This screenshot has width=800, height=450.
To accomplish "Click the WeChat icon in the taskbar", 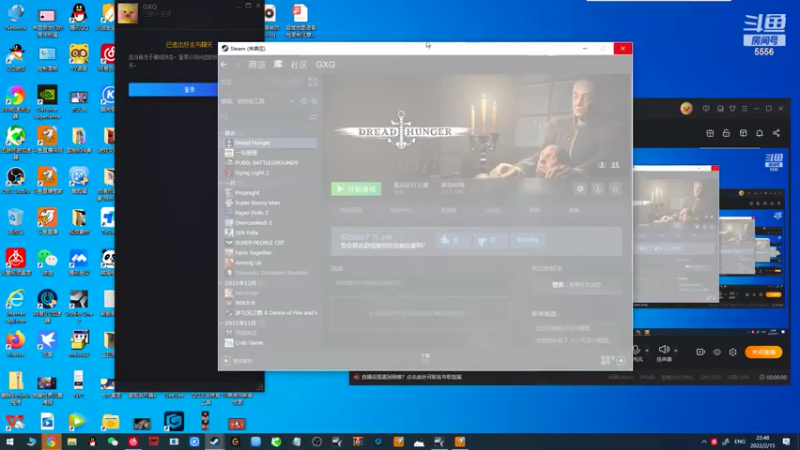I will tap(113, 442).
